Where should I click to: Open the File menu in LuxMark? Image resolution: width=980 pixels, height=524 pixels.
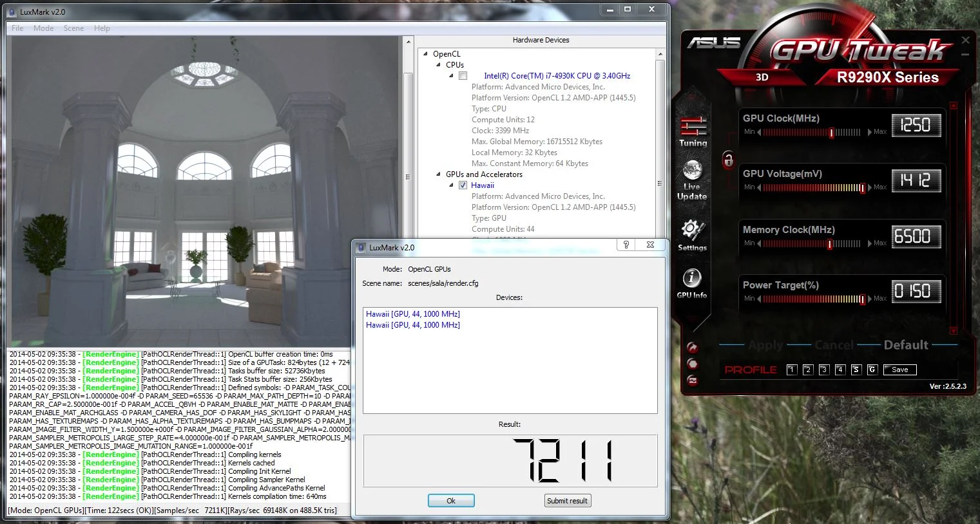tap(17, 28)
